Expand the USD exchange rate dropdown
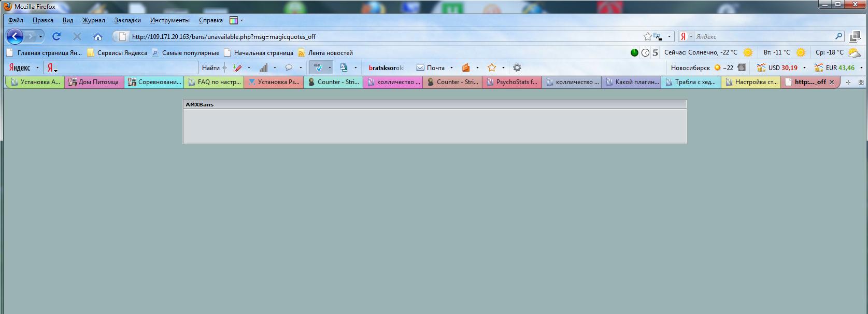Viewport: 868px width, 314px height. [804, 67]
